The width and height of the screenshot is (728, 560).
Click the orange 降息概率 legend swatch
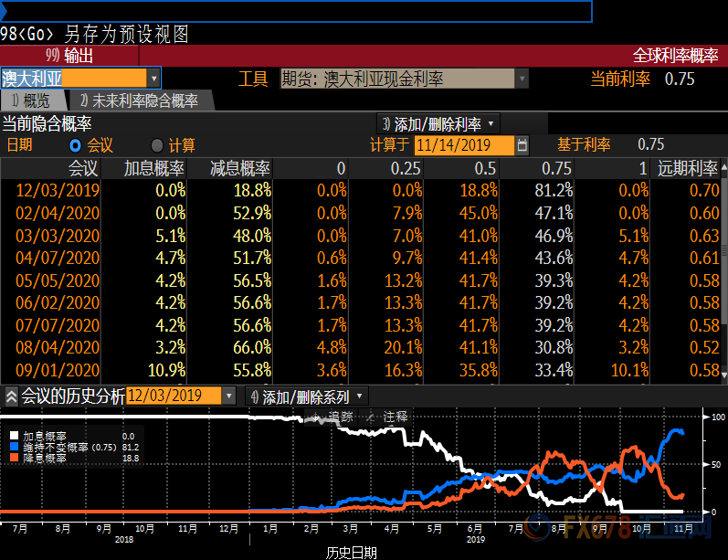click(14, 458)
